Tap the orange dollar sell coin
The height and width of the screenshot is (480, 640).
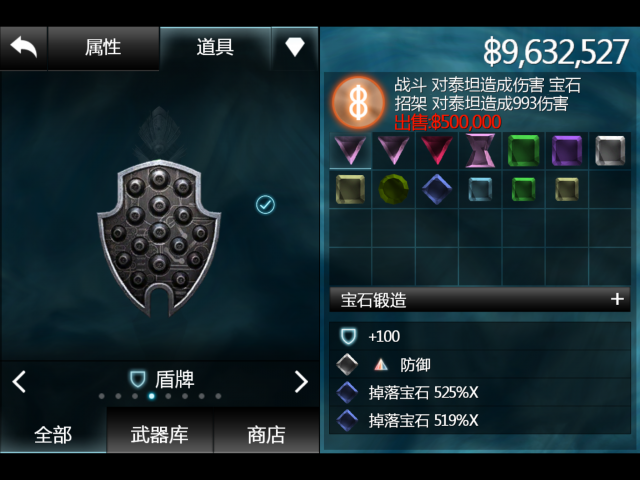[358, 102]
